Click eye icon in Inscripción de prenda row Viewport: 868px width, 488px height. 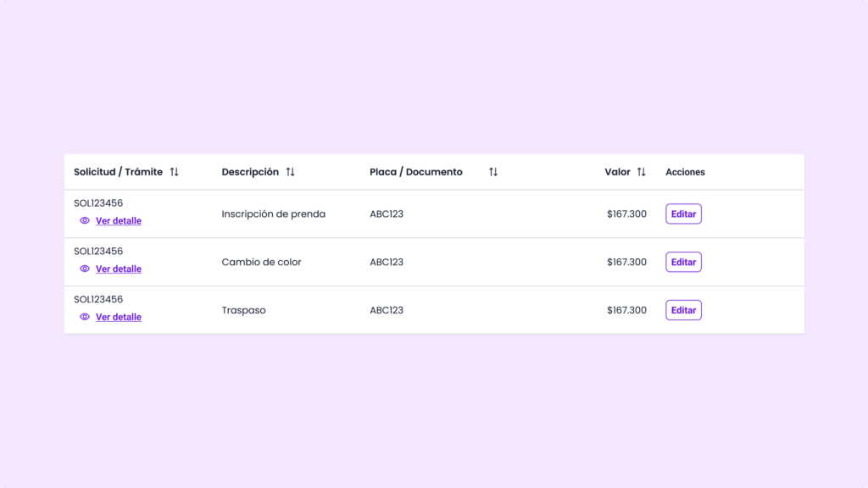pyautogui.click(x=85, y=220)
